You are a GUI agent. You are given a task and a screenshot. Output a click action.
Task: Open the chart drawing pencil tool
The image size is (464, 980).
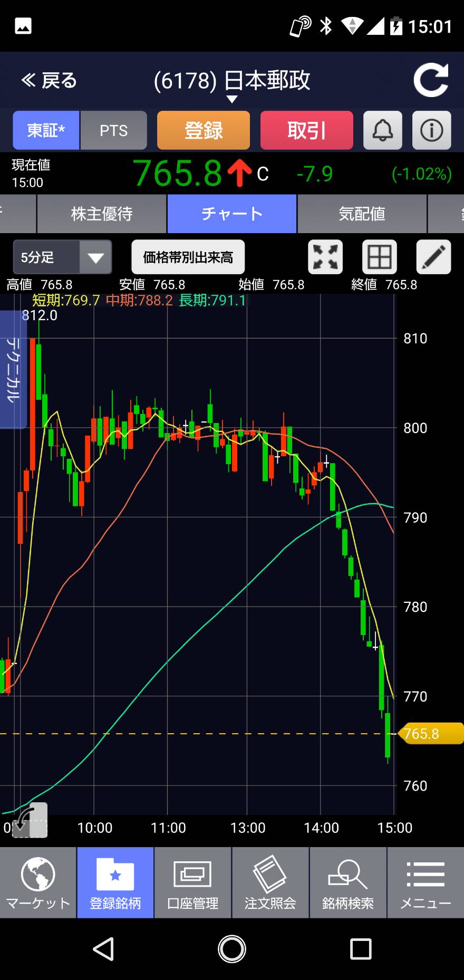[x=433, y=257]
